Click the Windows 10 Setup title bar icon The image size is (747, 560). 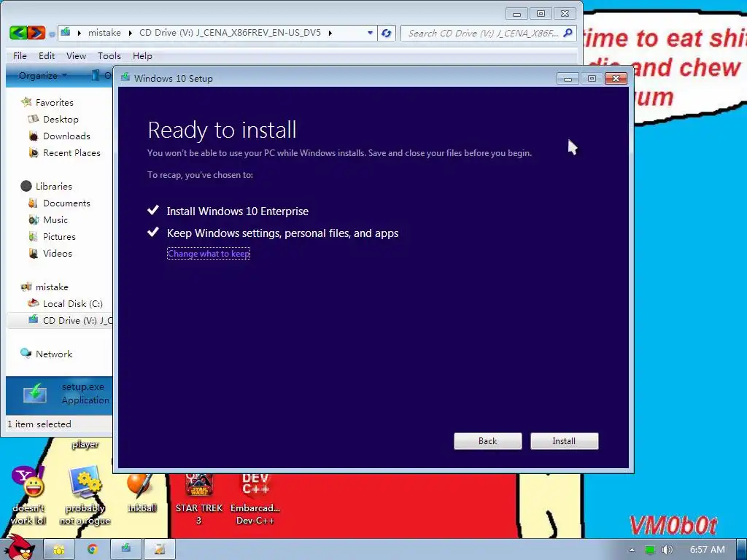[x=125, y=77]
